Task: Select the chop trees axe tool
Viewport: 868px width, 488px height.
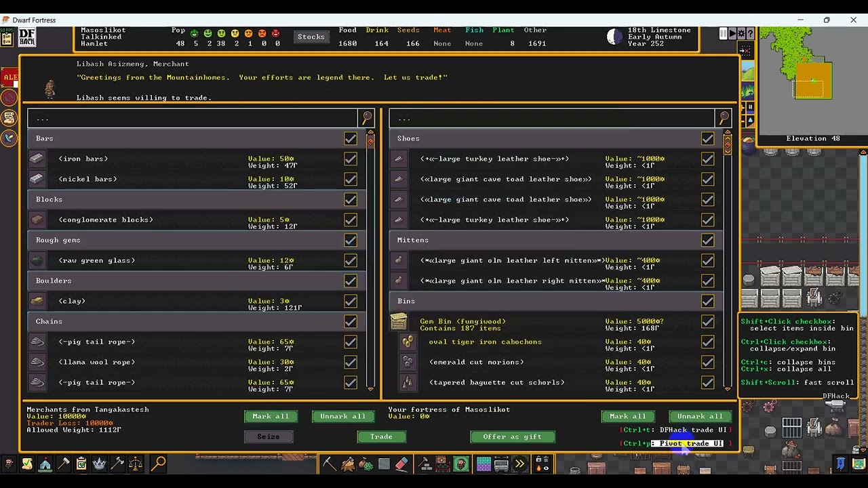Action: point(347,464)
